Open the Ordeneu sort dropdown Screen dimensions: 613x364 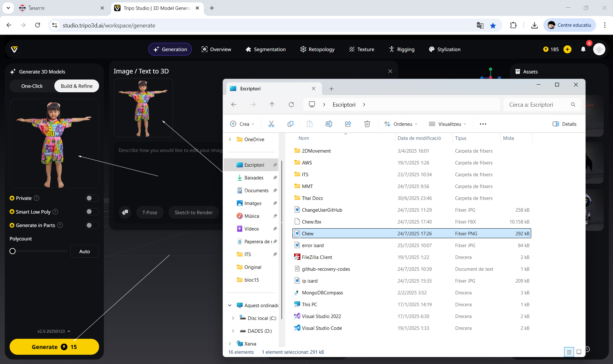pyautogui.click(x=401, y=124)
